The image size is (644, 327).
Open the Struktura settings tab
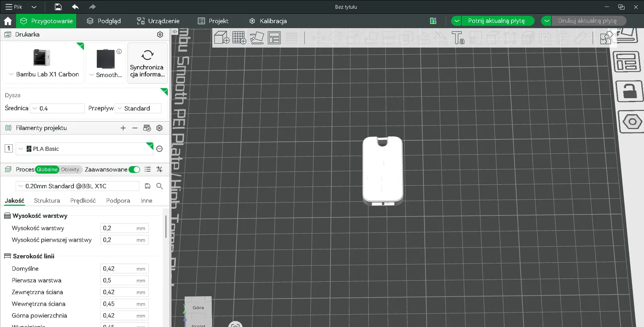tap(47, 201)
